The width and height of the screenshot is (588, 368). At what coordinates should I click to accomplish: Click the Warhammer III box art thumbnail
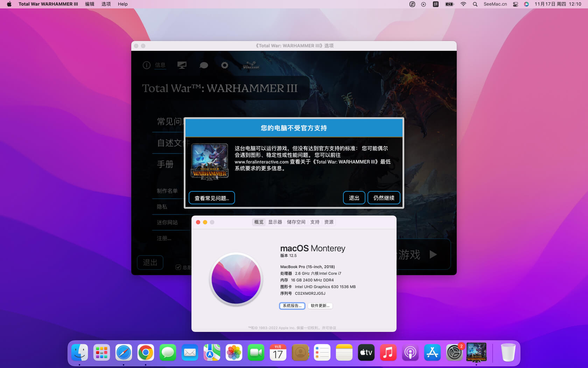coord(210,162)
